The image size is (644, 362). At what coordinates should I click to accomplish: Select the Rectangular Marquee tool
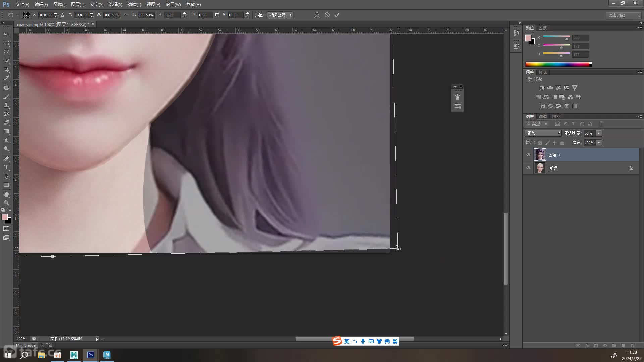[6, 43]
